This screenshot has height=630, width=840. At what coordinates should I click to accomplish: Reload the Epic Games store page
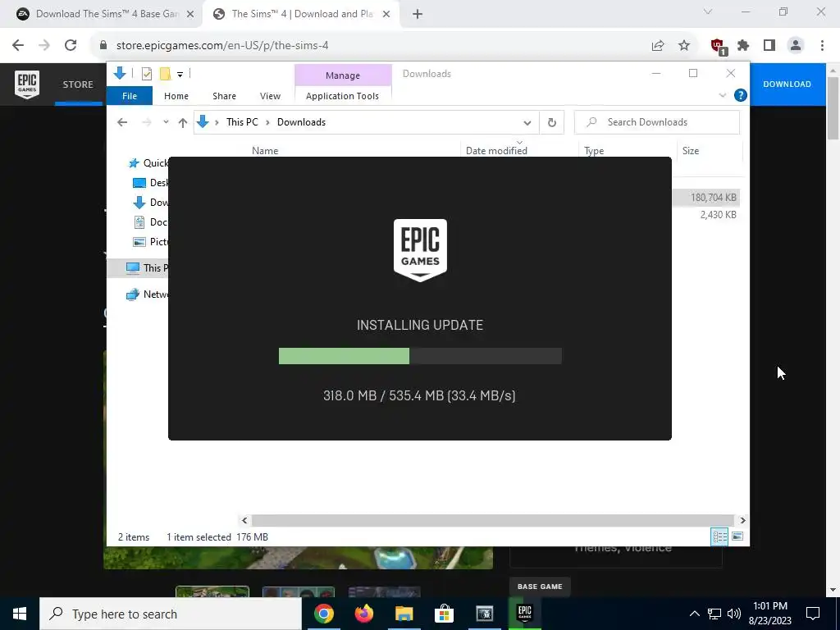[71, 46]
